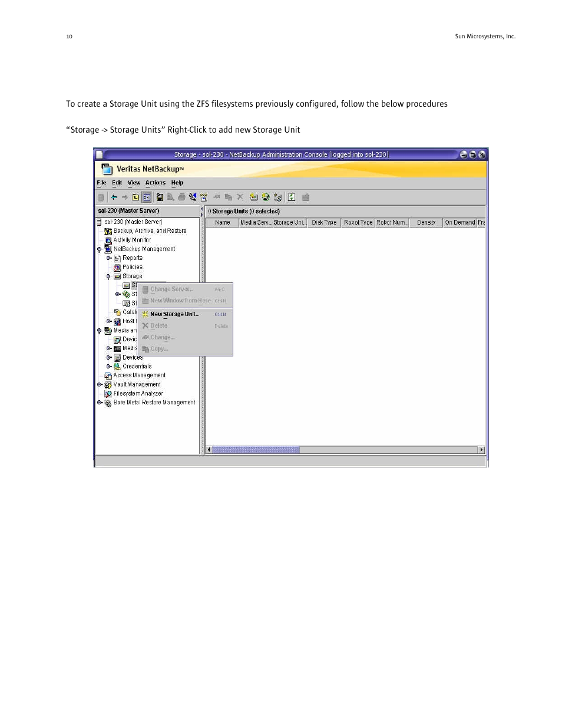Click the Vault Management tree icon
562x728 pixels.
(108, 384)
